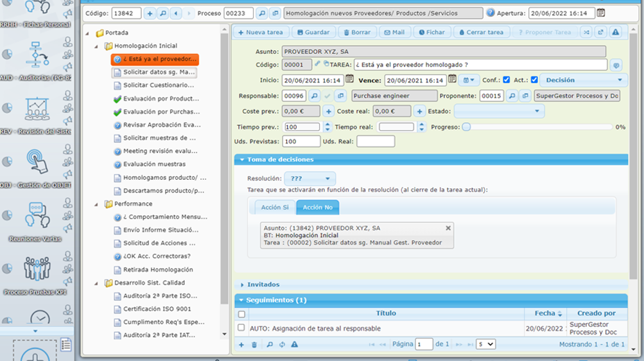
Task: Open the Decisión type dropdown
Action: click(x=584, y=80)
